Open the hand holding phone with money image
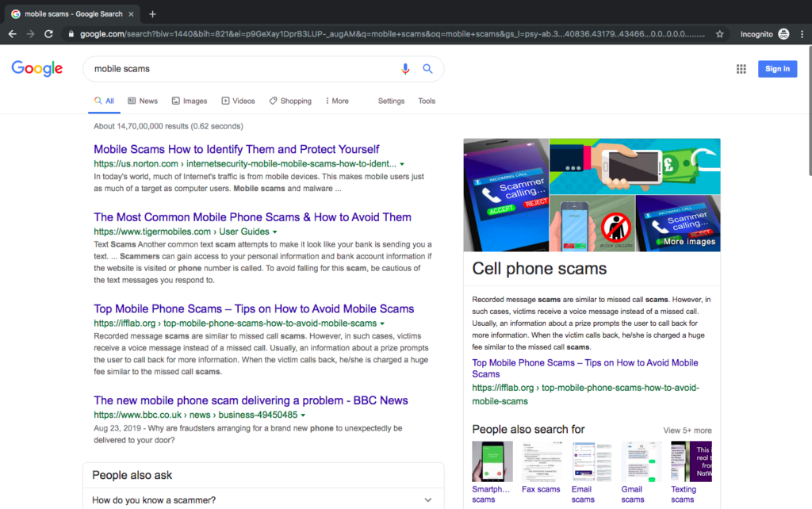The width and height of the screenshot is (812, 509). (x=635, y=166)
